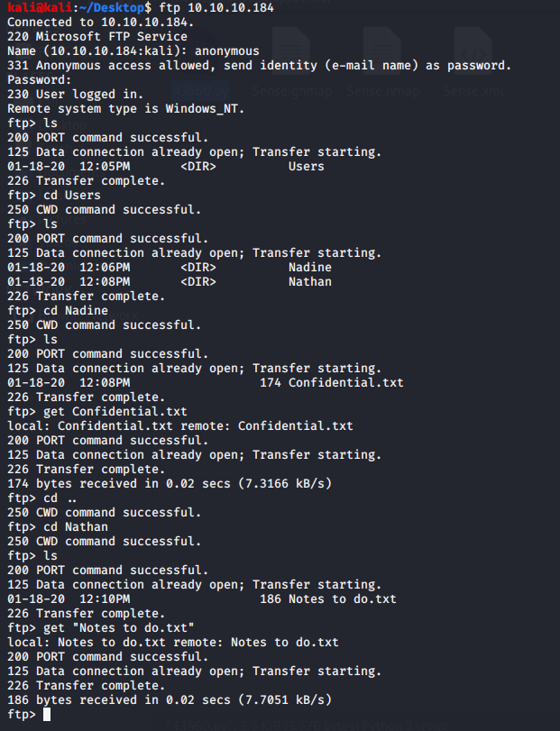Click the Nadine entry in the directory listing

(x=309, y=267)
